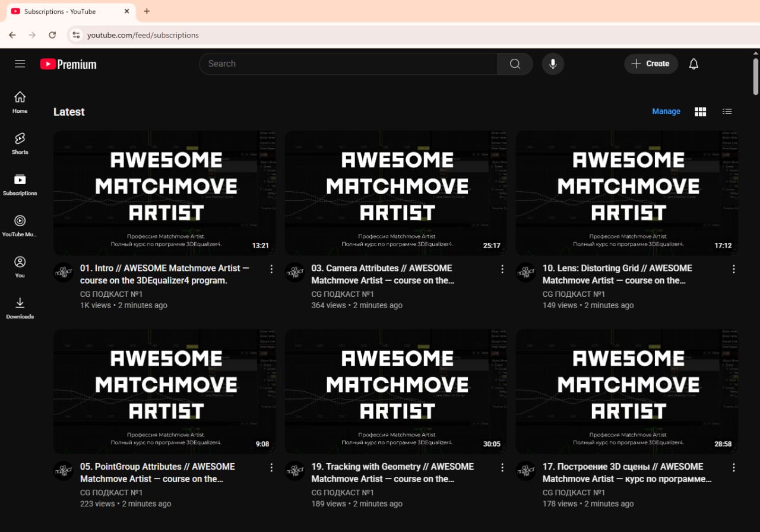Go back in browser
The image size is (760, 532).
[12, 35]
